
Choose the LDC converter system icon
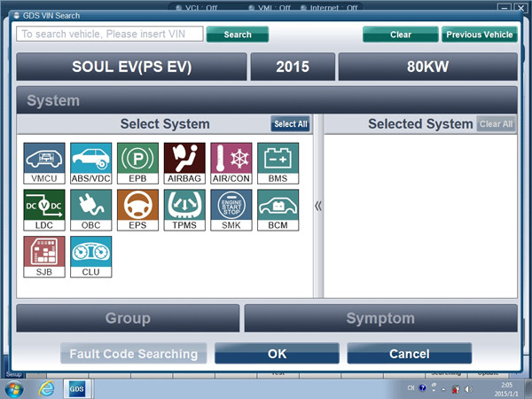[44, 210]
